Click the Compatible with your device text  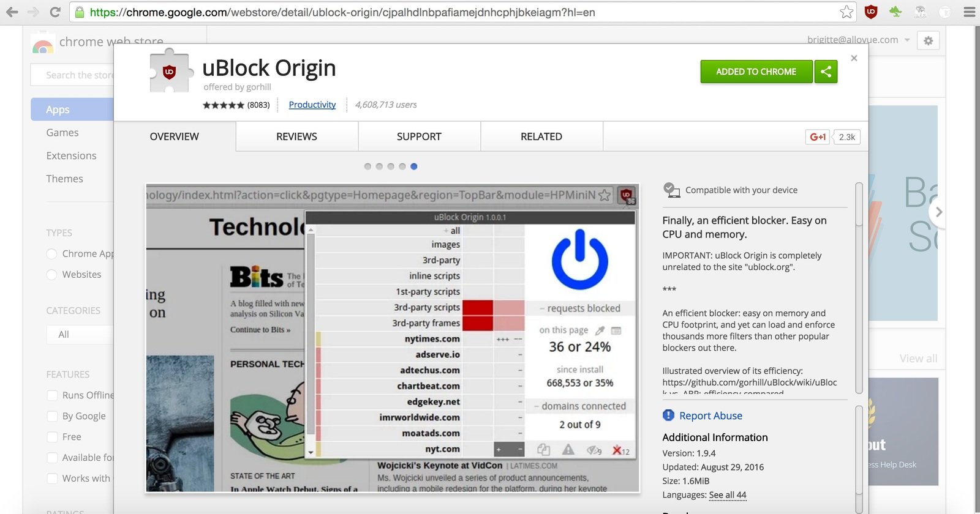(741, 190)
